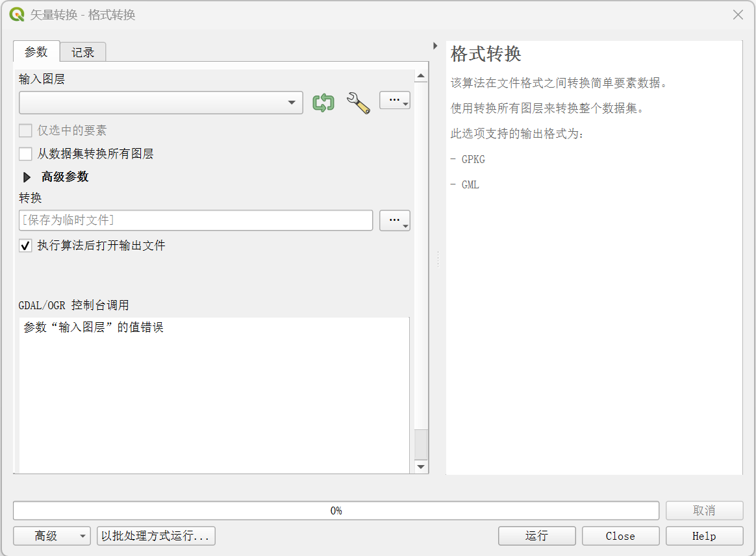Image resolution: width=756 pixels, height=556 pixels.
Task: Click browse button beside output file field
Action: click(394, 221)
